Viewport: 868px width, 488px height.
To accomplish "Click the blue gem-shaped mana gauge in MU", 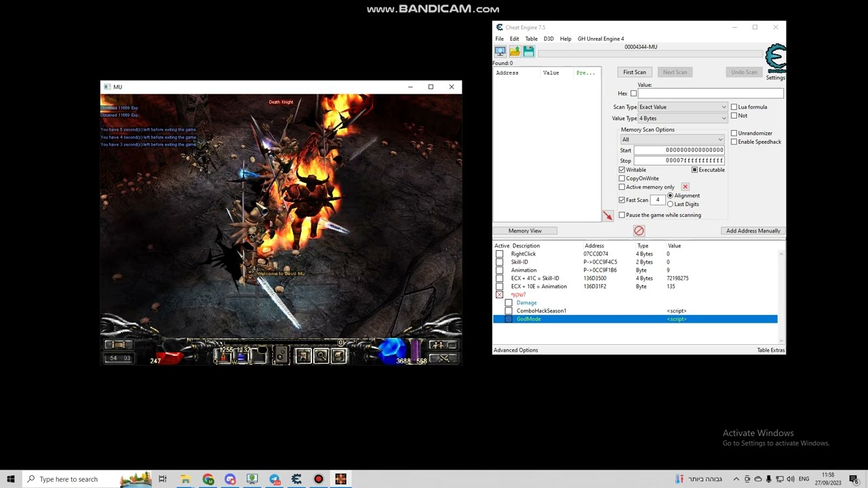I will pyautogui.click(x=391, y=350).
